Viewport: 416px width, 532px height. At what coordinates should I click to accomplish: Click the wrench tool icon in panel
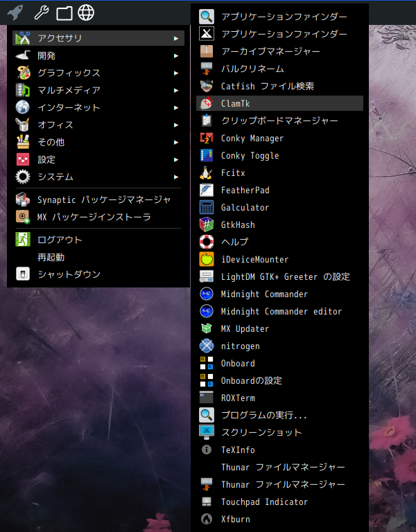pos(42,13)
